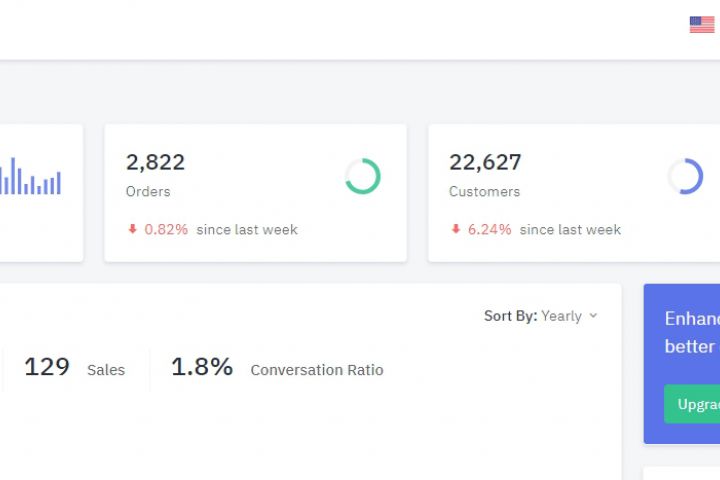The image size is (720, 480).
Task: Click the 1.8% Conversation Ratio statistic
Action: 202,368
